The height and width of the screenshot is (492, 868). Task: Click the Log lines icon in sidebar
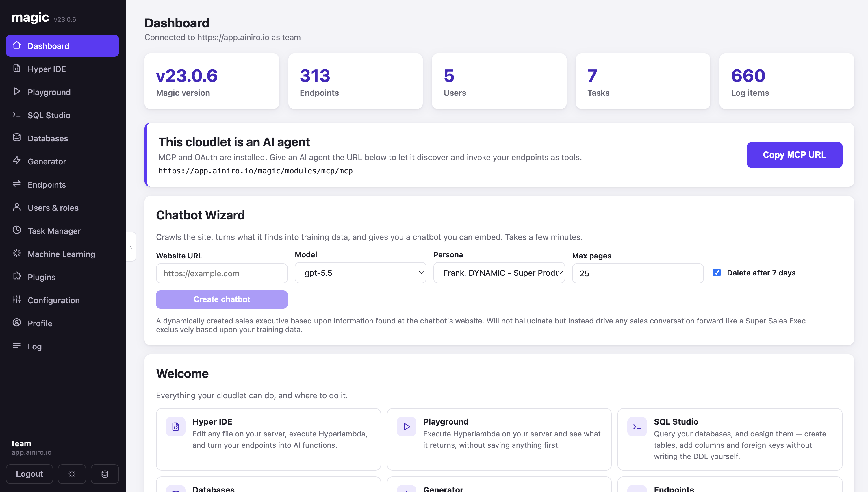coord(17,346)
